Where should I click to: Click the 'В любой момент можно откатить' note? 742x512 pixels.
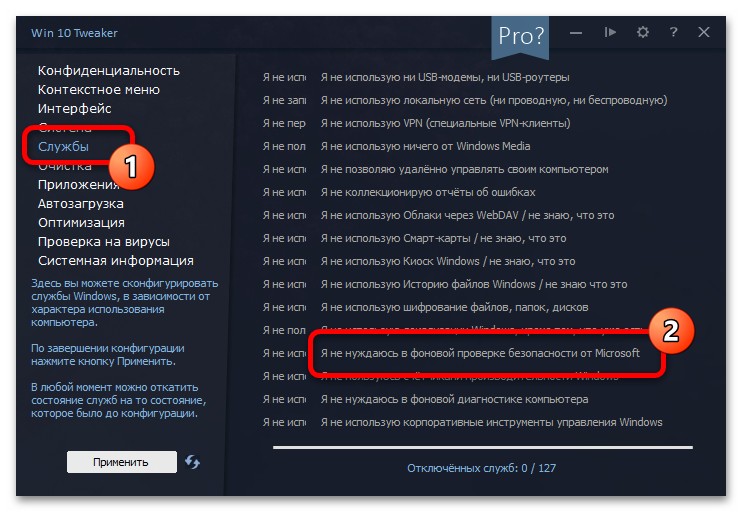(x=119, y=400)
